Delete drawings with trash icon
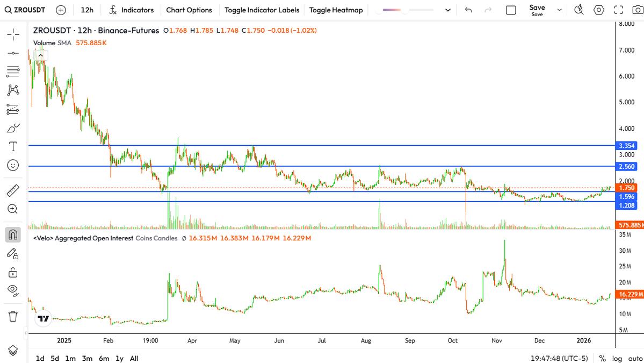Screen dimensions: 644x363 click(13, 316)
